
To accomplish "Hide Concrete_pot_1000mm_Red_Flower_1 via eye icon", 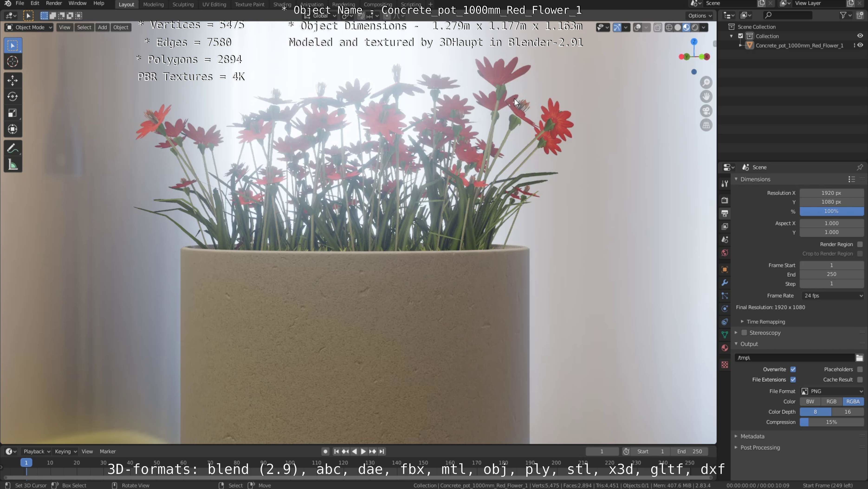I will pos(860,45).
